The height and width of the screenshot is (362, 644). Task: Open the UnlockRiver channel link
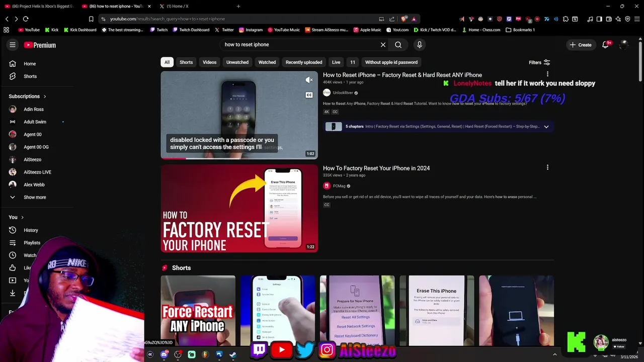point(343,93)
